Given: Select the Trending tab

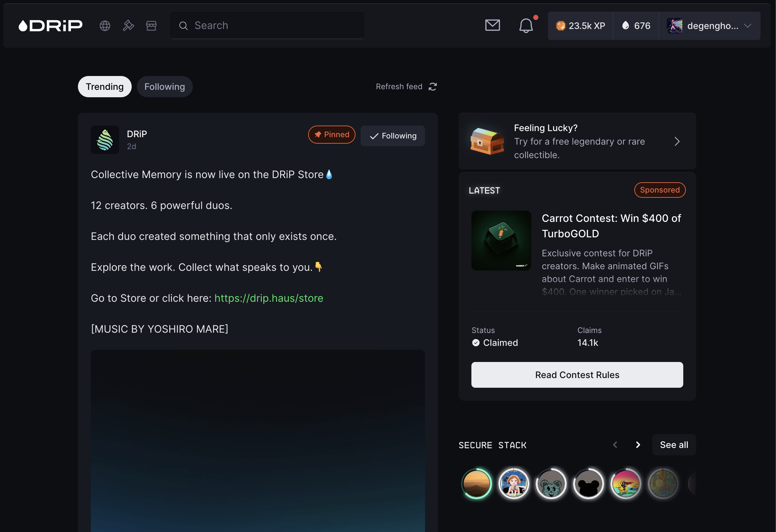Looking at the screenshot, I should [105, 87].
